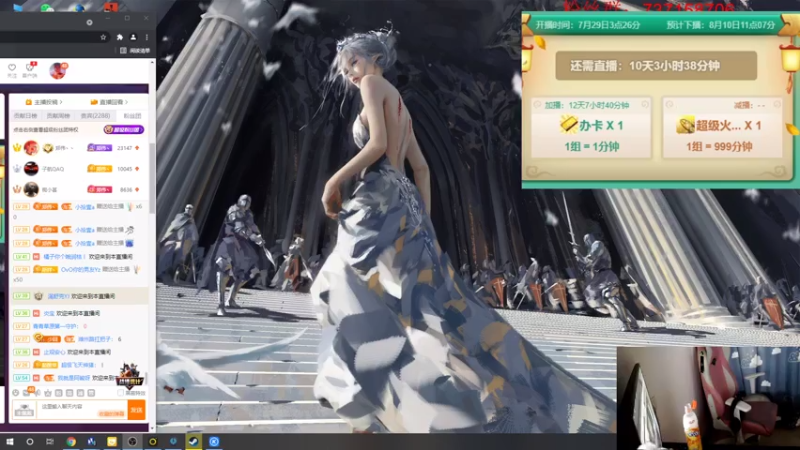Click the game promo icon over chat
800x450 pixels.
tap(130, 375)
